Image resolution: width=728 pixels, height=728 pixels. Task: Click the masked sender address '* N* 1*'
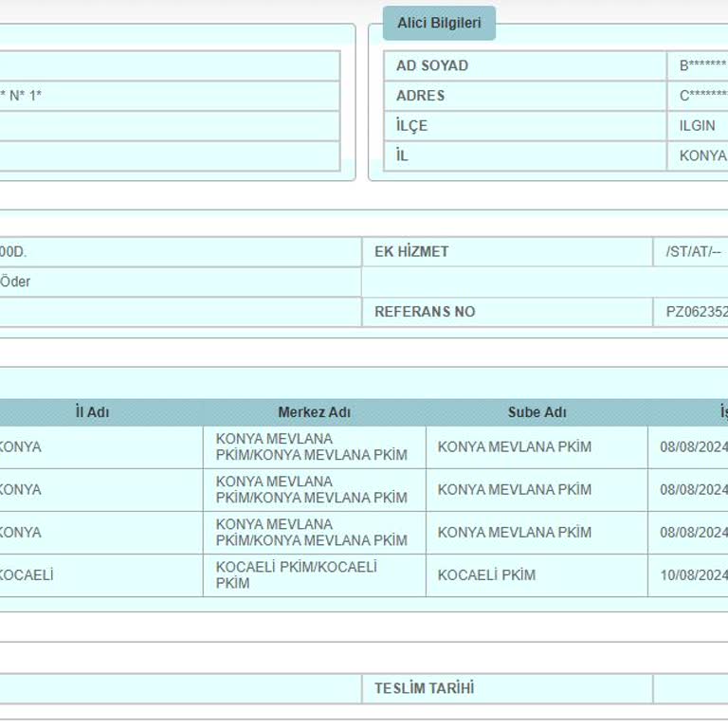pos(21,96)
